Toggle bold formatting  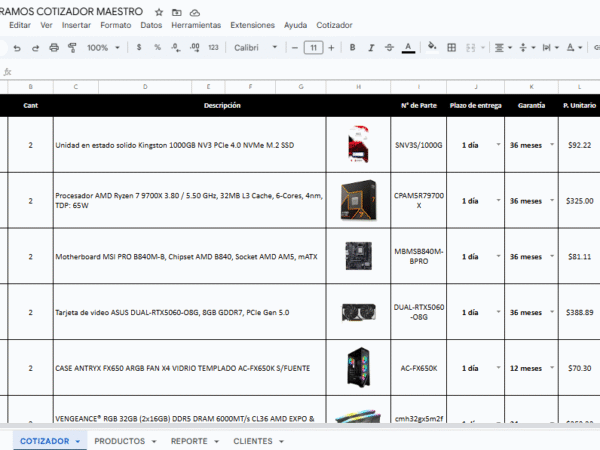[x=351, y=47]
